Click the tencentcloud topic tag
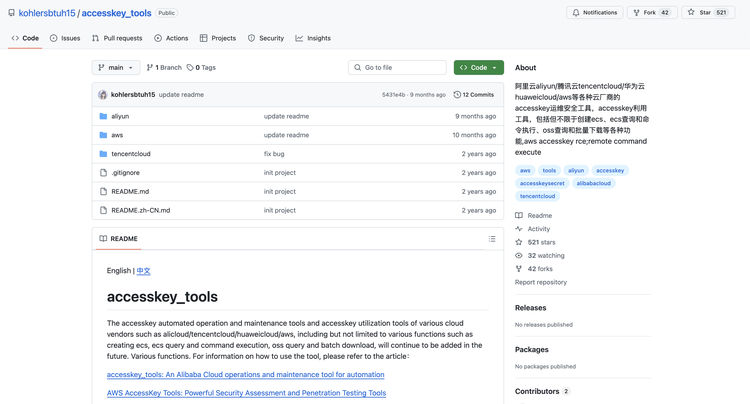Viewport: 750px width, 404px height. [x=538, y=196]
